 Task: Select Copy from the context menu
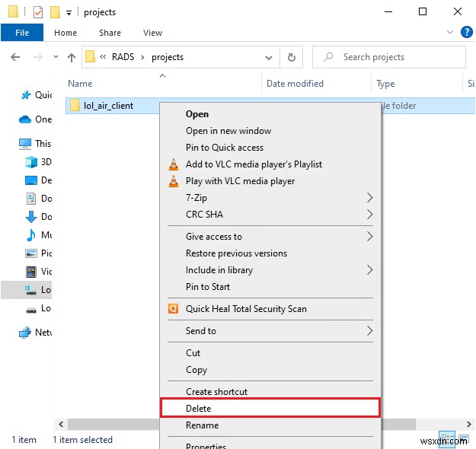coord(196,370)
